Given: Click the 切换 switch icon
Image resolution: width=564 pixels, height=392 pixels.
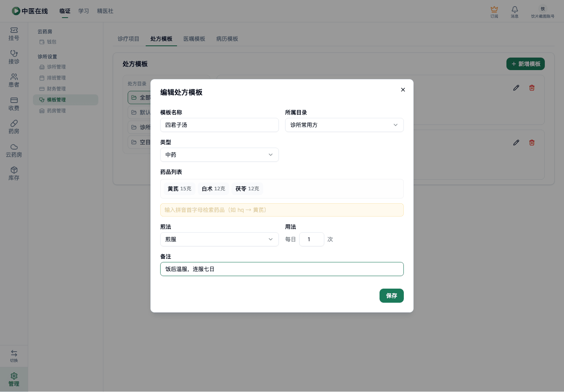Looking at the screenshot, I should (14, 356).
